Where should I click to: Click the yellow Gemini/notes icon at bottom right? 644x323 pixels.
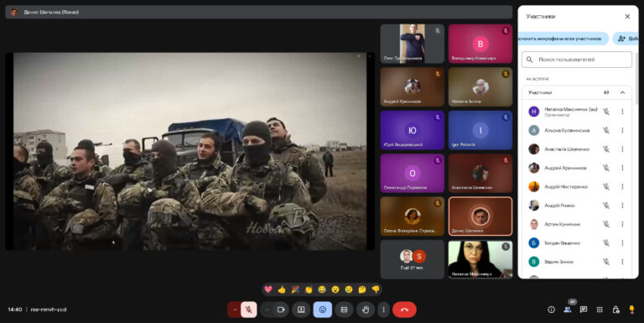coord(631,310)
